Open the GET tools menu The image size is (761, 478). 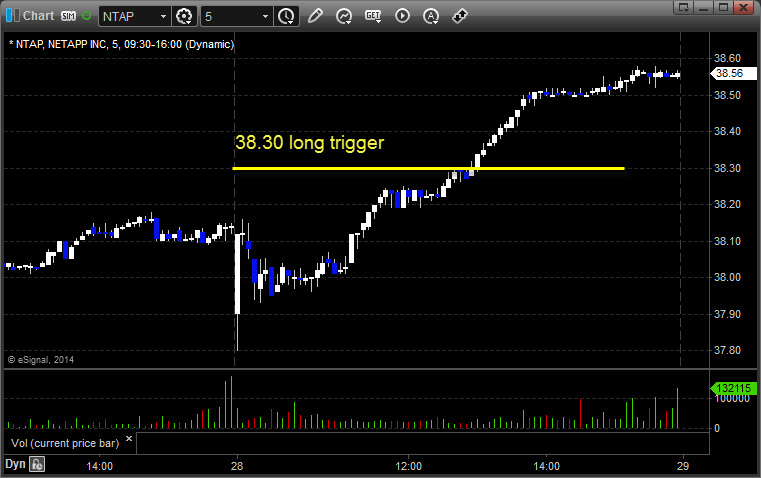click(373, 16)
